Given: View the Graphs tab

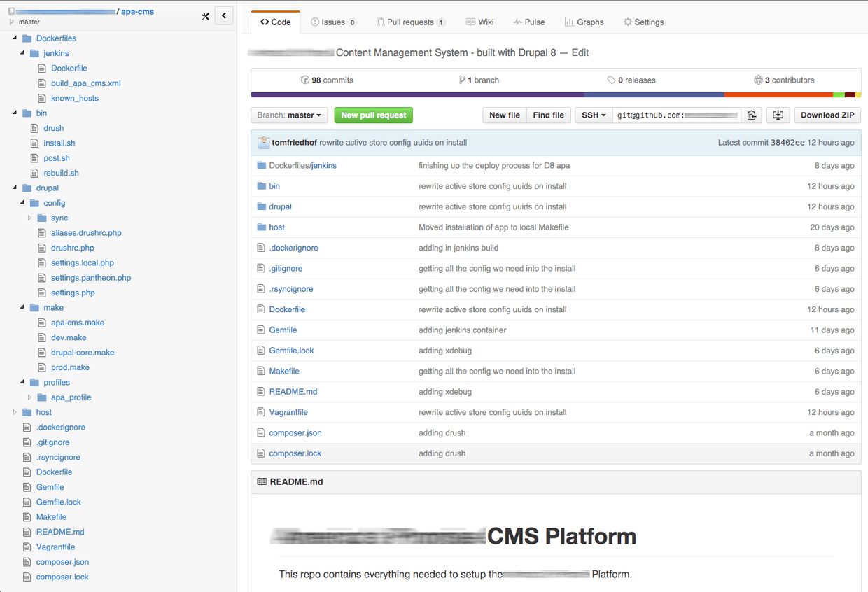Looking at the screenshot, I should [x=584, y=22].
